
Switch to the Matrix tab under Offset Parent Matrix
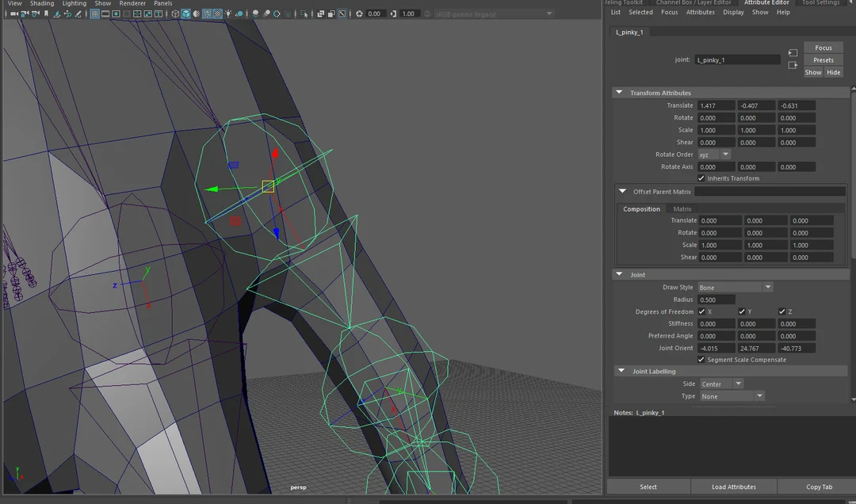(682, 208)
